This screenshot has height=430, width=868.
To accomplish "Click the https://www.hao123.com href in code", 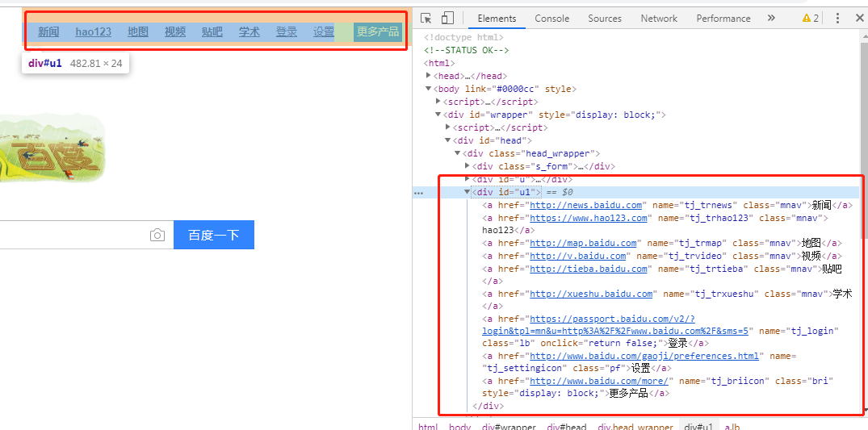I will tap(589, 218).
